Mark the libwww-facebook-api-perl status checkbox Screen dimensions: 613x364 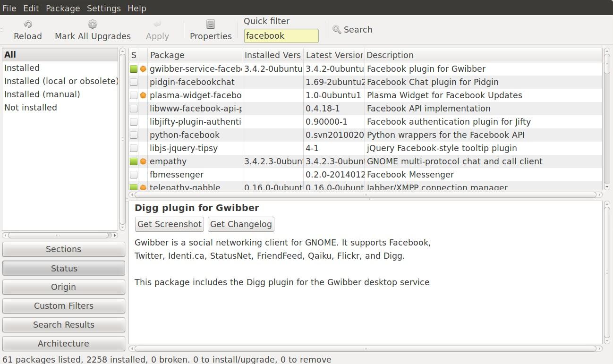134,109
